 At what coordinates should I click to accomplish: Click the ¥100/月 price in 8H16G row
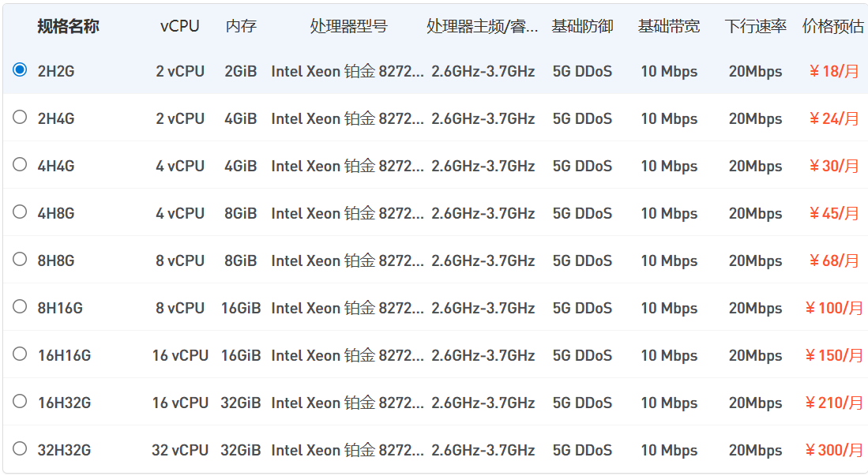point(834,308)
